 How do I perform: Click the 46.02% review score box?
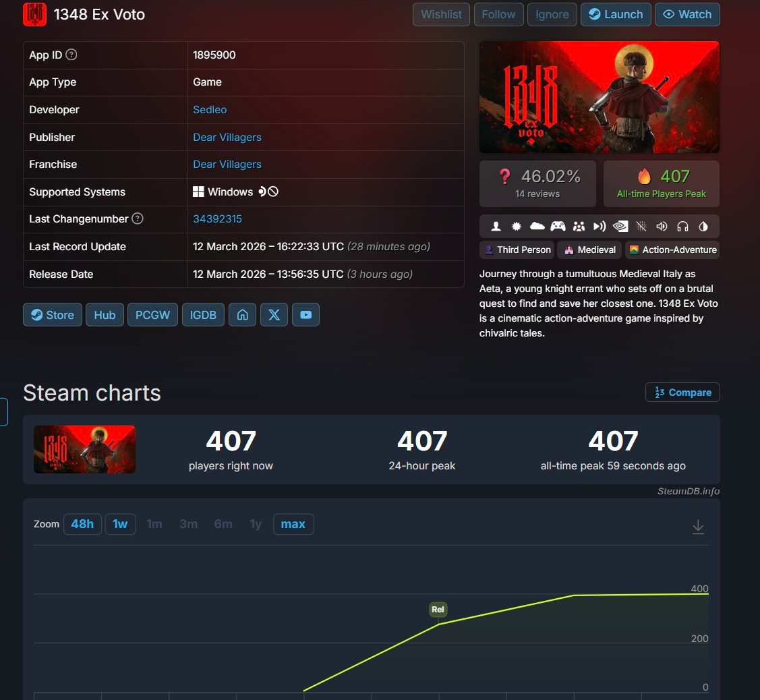[537, 183]
